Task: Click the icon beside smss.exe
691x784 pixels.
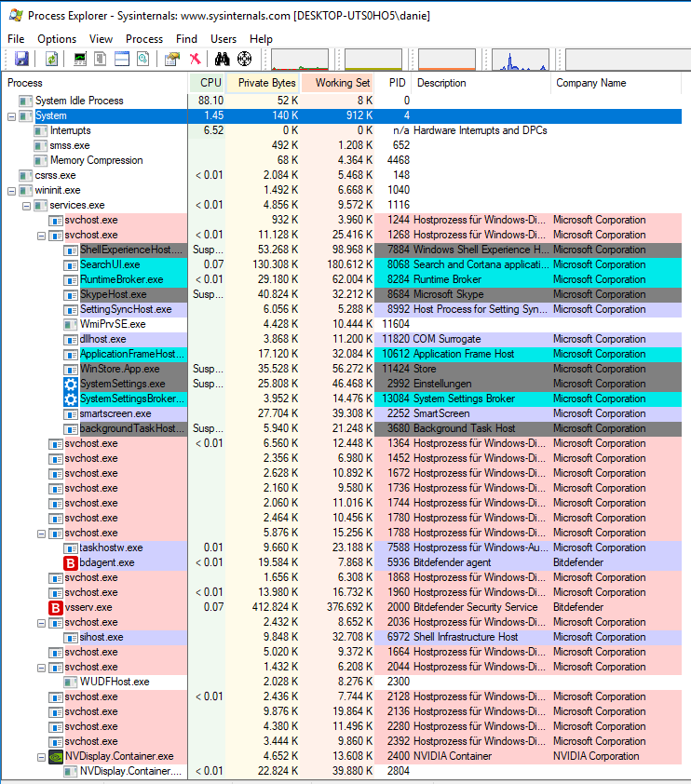Action: pyautogui.click(x=40, y=146)
